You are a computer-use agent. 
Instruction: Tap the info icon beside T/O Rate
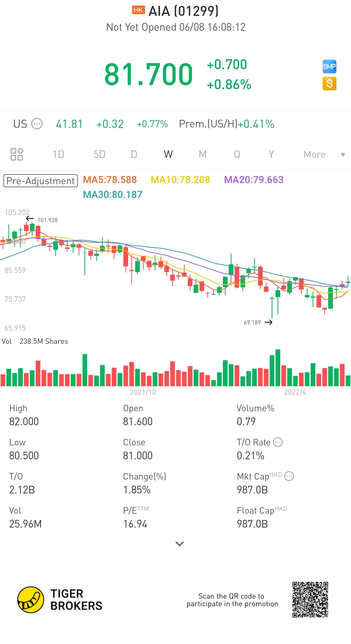(x=278, y=442)
